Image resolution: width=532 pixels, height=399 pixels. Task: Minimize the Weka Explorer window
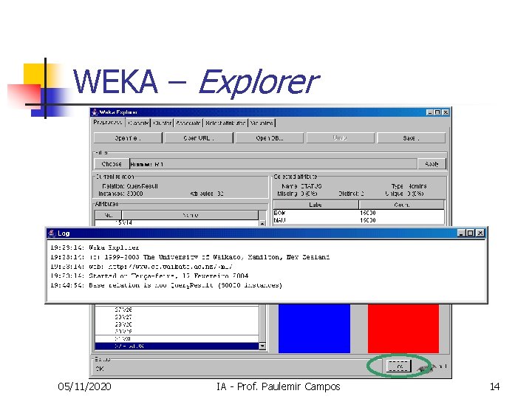(429, 112)
